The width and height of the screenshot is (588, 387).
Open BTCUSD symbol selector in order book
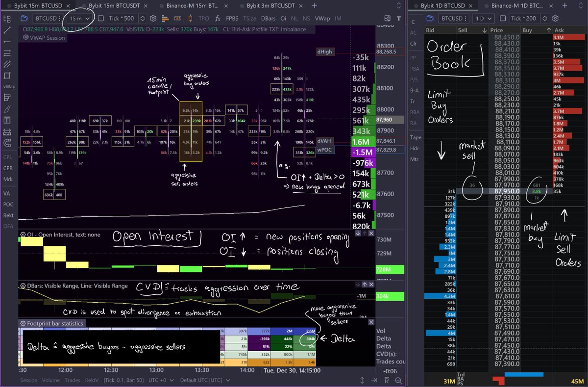(x=453, y=18)
